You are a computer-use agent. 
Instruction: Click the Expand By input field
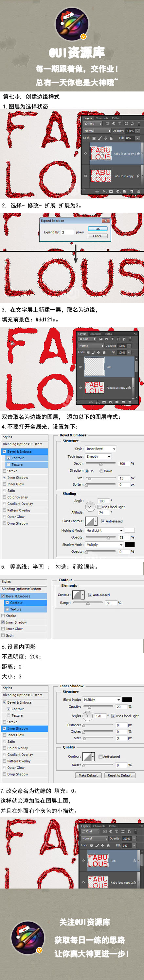coord(67,232)
